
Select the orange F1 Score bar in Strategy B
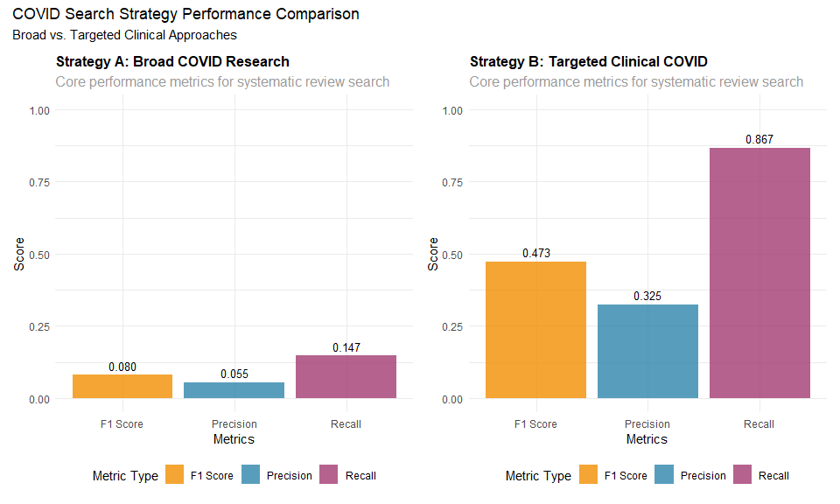[x=536, y=330]
